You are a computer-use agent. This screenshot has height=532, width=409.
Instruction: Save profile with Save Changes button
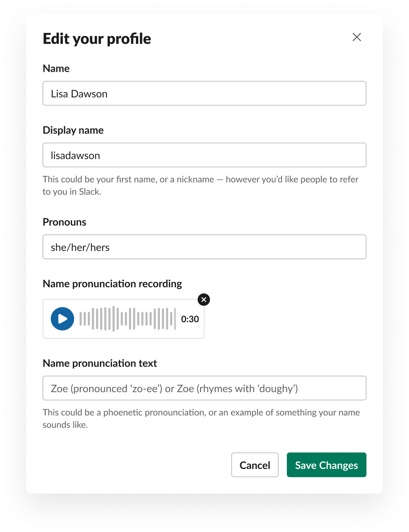click(x=326, y=465)
